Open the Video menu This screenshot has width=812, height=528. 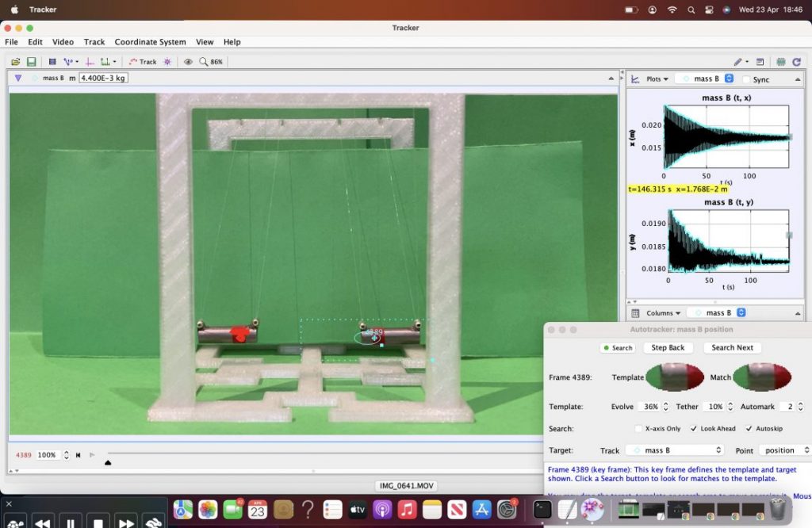tap(63, 42)
